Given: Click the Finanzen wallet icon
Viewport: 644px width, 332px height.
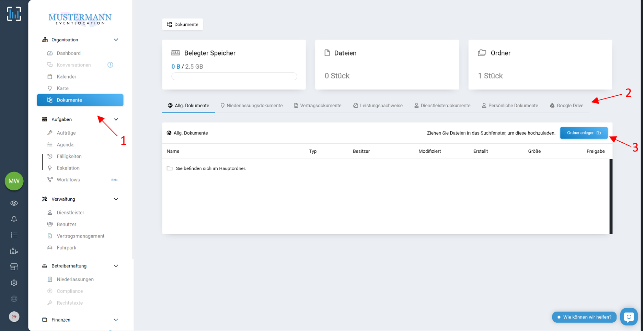Looking at the screenshot, I should point(45,320).
